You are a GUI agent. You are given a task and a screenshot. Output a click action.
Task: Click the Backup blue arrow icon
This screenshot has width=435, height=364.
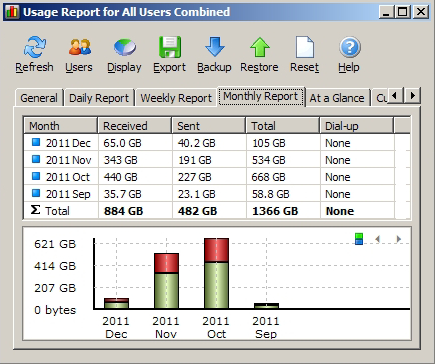coord(215,47)
